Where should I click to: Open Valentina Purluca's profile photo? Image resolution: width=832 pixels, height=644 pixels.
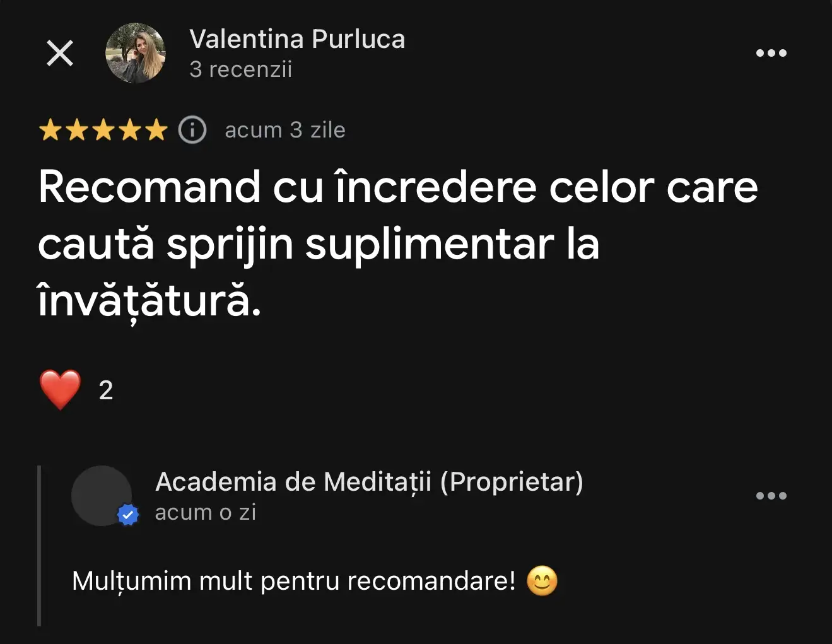(x=136, y=53)
